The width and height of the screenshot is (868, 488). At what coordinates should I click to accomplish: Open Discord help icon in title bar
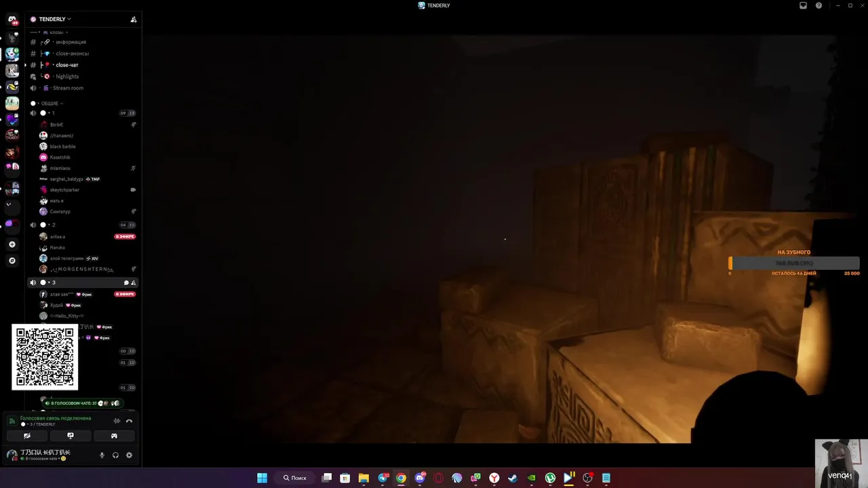click(x=818, y=5)
